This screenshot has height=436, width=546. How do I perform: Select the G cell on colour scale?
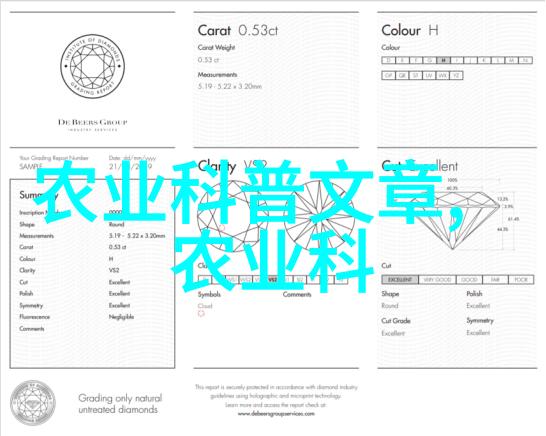[430, 60]
